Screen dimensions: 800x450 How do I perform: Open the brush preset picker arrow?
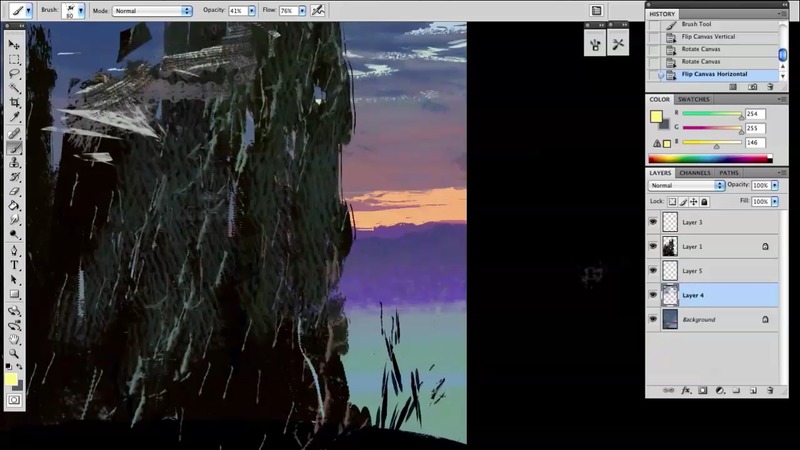pyautogui.click(x=81, y=11)
